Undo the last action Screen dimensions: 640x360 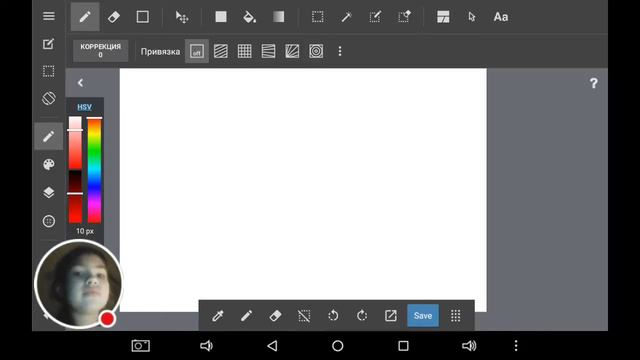[333, 316]
